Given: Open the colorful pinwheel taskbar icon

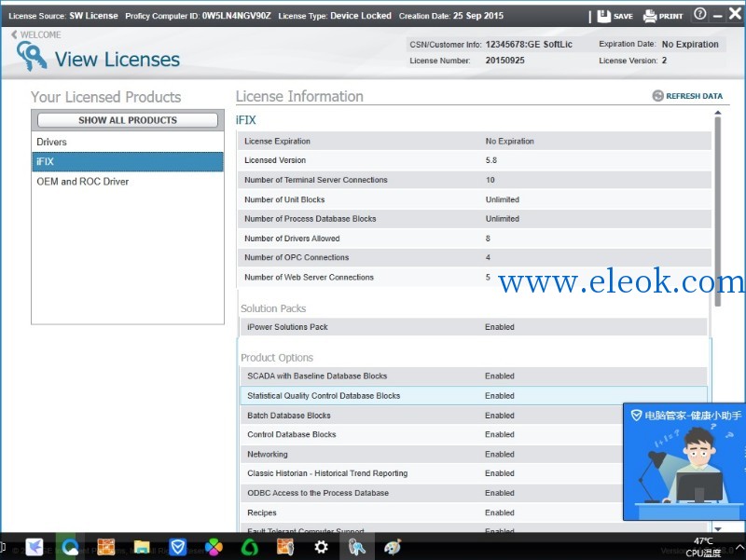Looking at the screenshot, I should tap(214, 547).
